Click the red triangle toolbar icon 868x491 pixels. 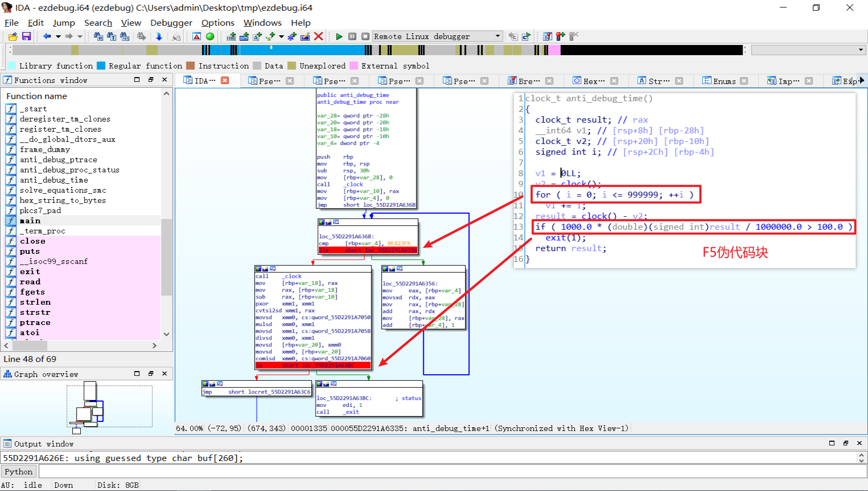pos(197,36)
